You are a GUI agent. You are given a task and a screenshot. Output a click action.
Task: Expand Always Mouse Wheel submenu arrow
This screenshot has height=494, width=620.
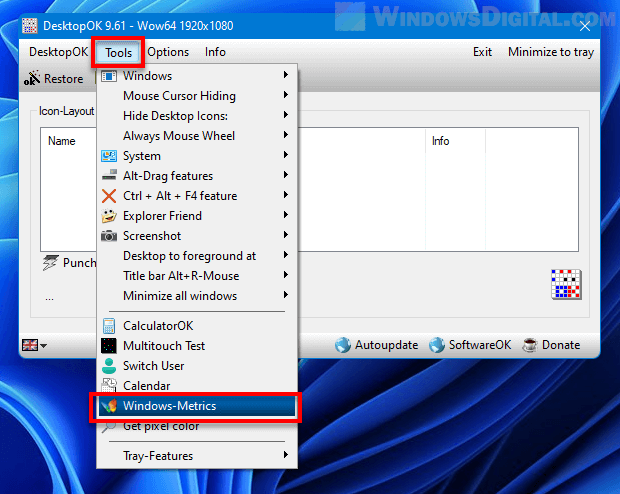click(286, 135)
